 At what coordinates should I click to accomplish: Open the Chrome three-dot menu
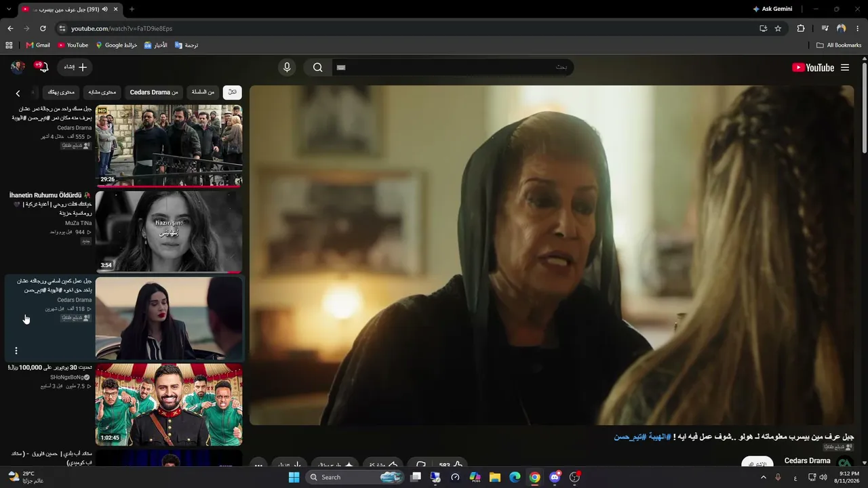click(x=858, y=28)
